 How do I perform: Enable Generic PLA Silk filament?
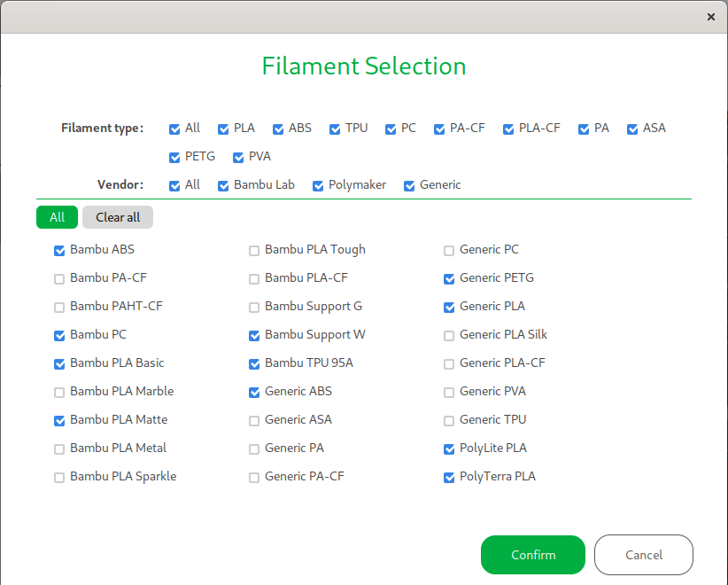pos(449,335)
